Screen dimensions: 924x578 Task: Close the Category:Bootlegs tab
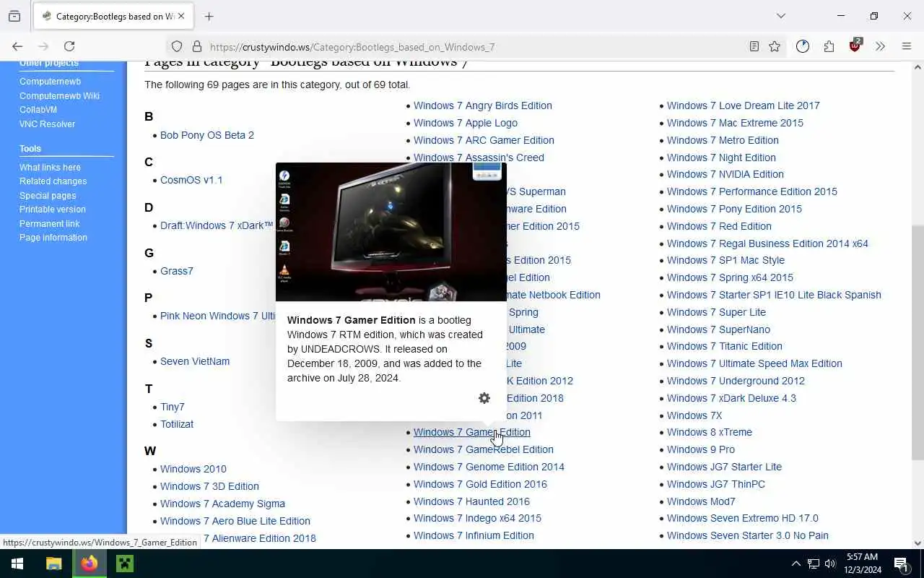(x=181, y=16)
